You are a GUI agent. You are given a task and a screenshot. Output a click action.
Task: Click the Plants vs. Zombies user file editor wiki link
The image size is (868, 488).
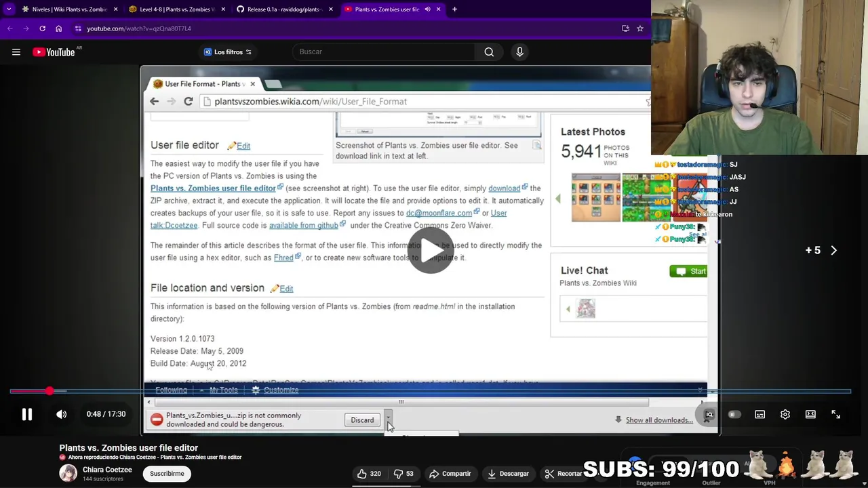[x=213, y=188]
